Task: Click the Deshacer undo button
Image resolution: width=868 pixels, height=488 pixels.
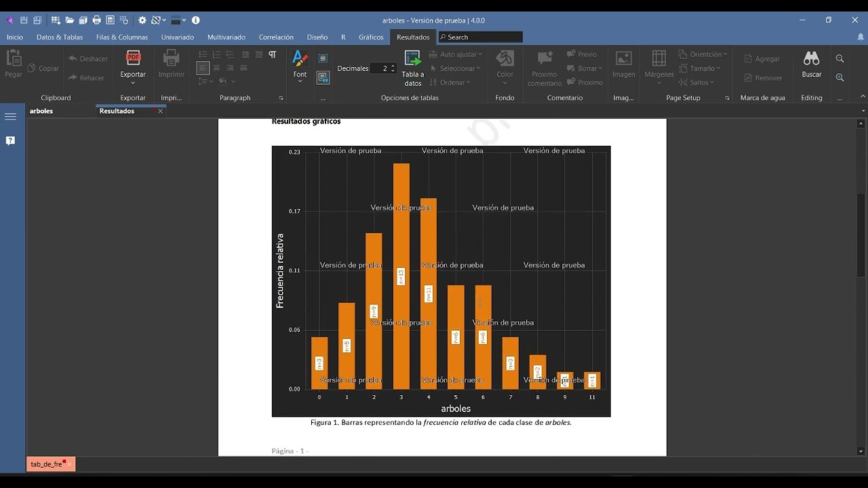Action: (x=88, y=59)
